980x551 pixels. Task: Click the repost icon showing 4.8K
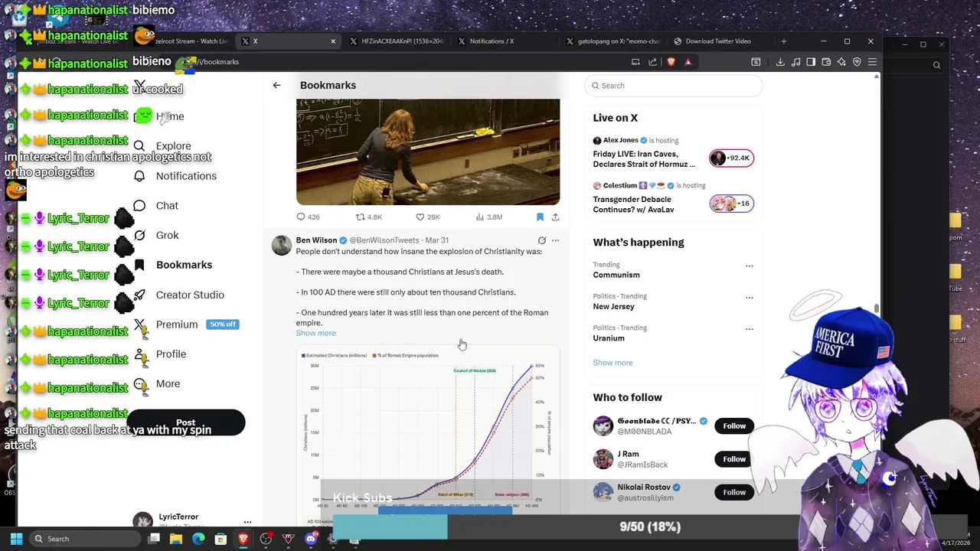(x=361, y=217)
